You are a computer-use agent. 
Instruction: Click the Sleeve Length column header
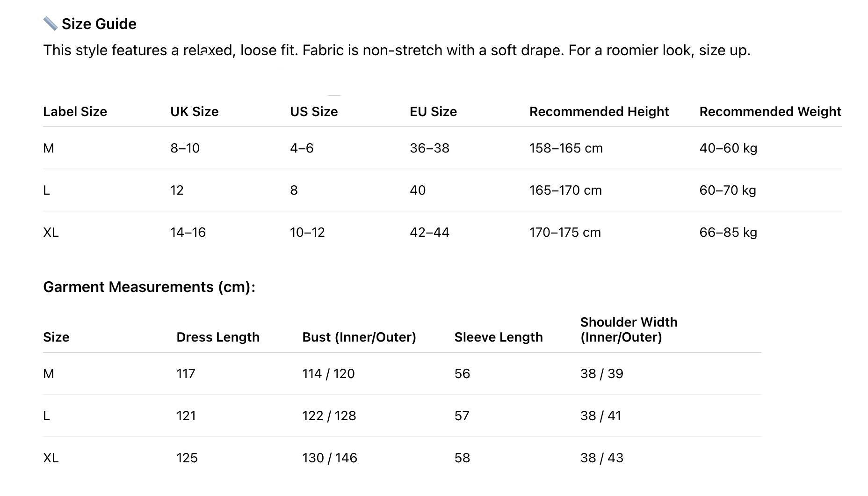click(x=498, y=337)
